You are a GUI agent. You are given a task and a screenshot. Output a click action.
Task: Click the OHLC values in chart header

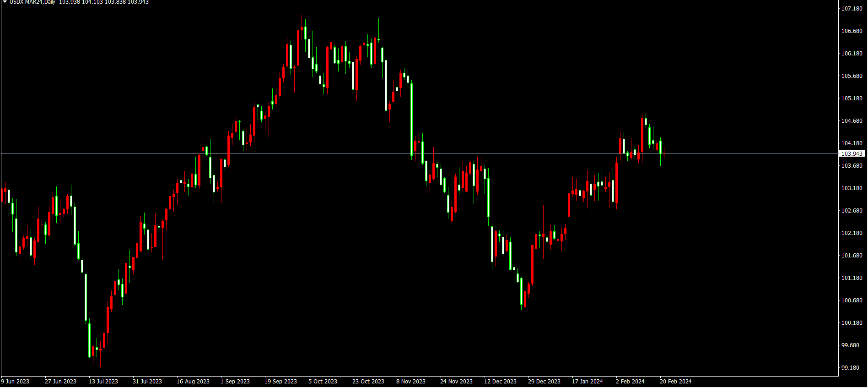[104, 2]
